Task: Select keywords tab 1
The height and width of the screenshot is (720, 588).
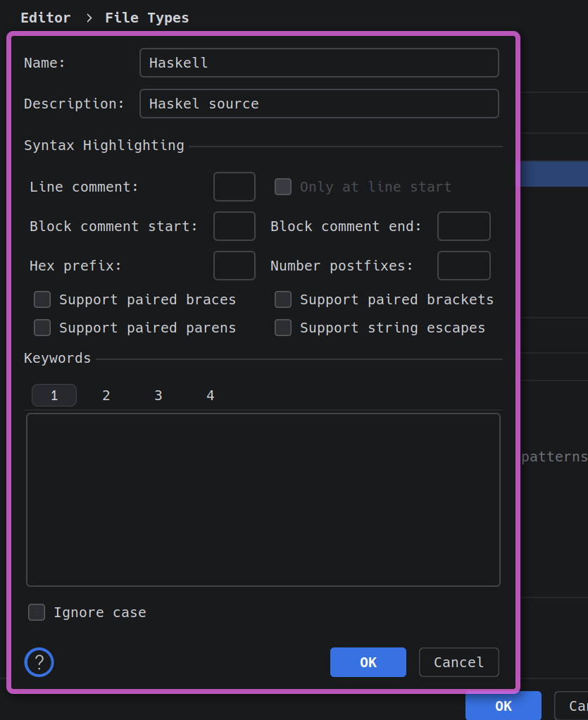Action: coord(54,395)
